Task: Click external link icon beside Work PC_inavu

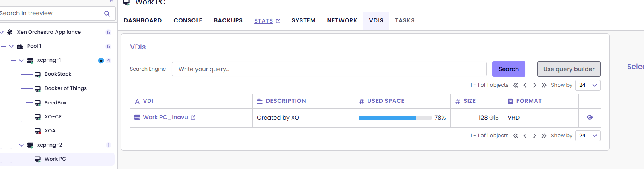Action: 193,118
